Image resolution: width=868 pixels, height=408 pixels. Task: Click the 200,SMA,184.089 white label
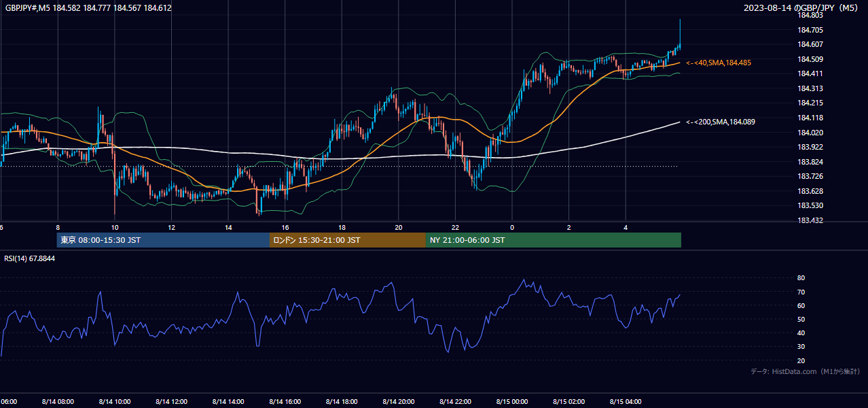(721, 122)
